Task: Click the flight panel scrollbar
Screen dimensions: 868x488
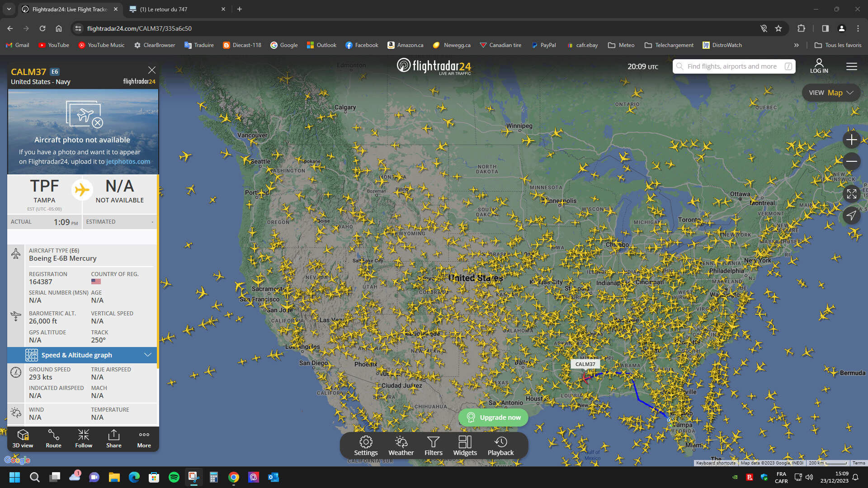Action: [158, 272]
